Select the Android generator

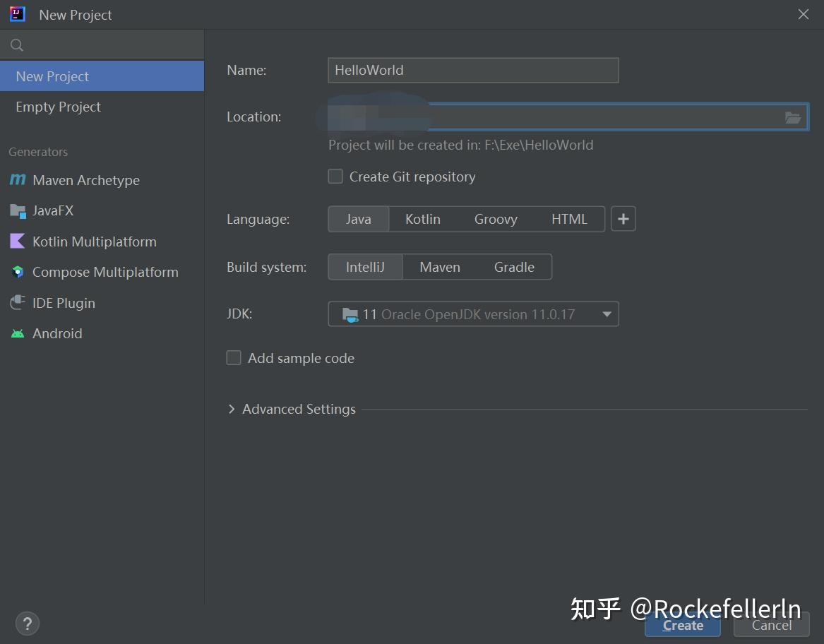pos(57,333)
